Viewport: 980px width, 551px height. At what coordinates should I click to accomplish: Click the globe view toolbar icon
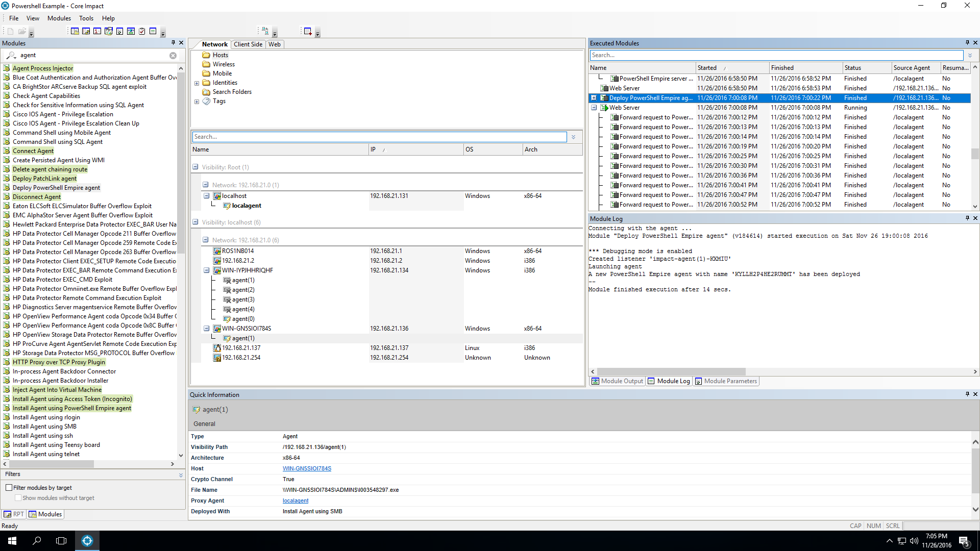[x=131, y=31]
